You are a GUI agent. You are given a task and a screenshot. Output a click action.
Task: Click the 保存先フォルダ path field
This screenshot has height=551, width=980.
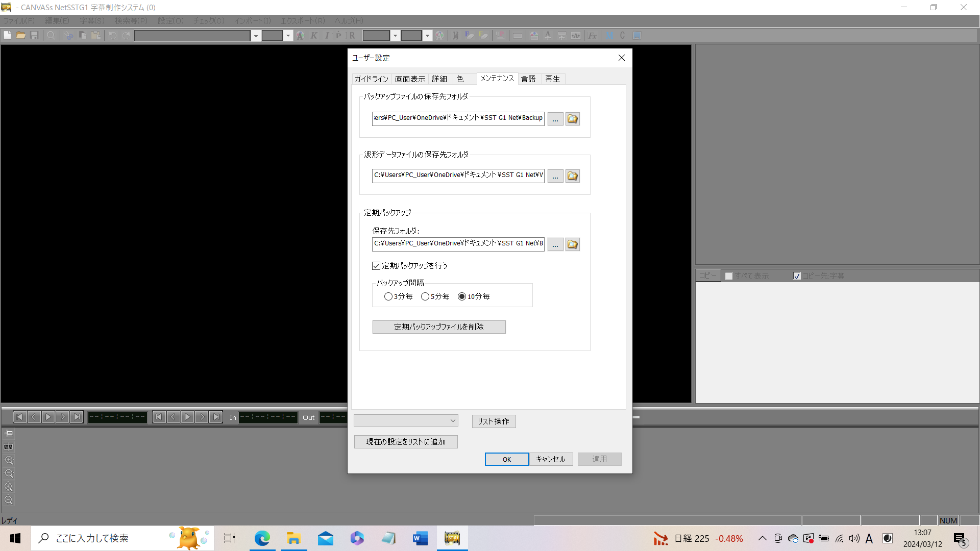458,244
